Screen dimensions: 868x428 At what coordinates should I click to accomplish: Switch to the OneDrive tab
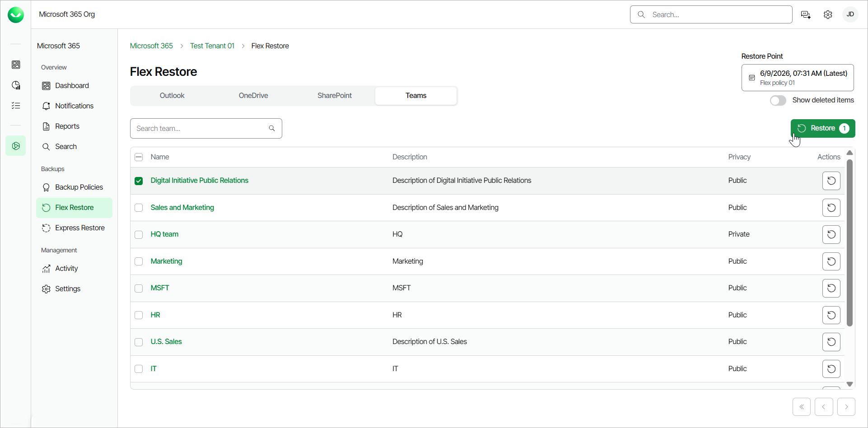click(x=253, y=96)
